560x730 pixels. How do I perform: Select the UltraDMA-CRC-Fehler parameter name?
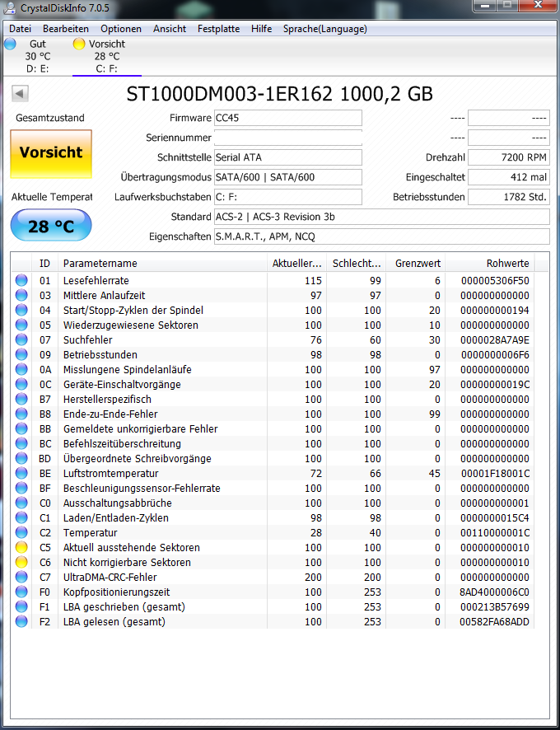pos(110,578)
